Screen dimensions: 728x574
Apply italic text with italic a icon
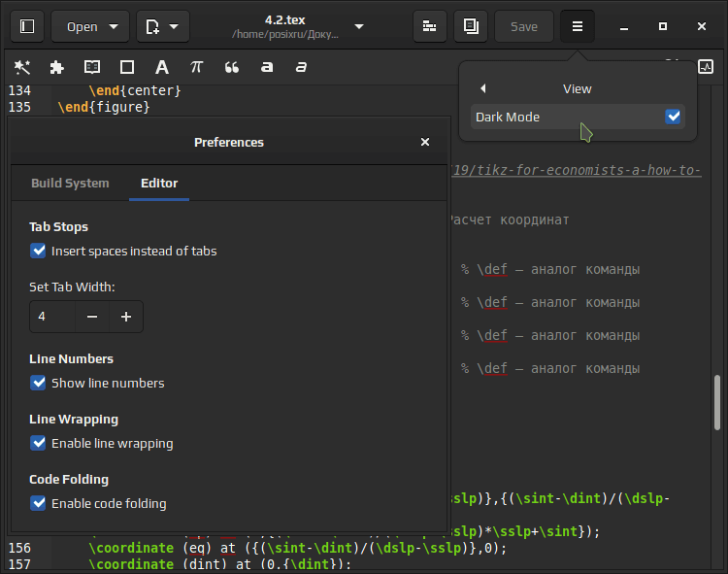(301, 67)
